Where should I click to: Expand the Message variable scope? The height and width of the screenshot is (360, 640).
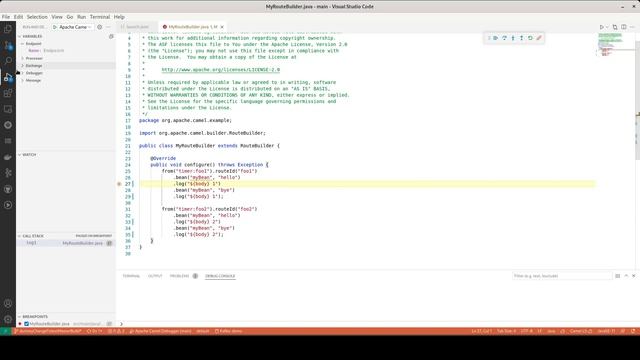point(22,80)
